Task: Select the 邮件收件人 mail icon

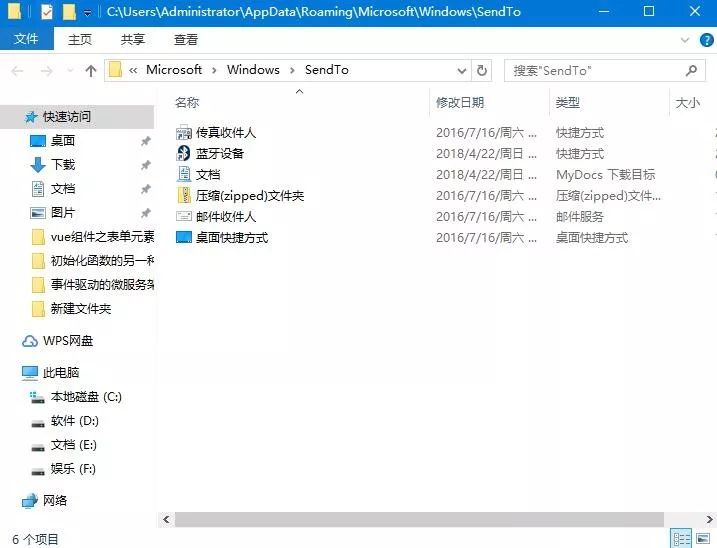Action: (x=184, y=216)
